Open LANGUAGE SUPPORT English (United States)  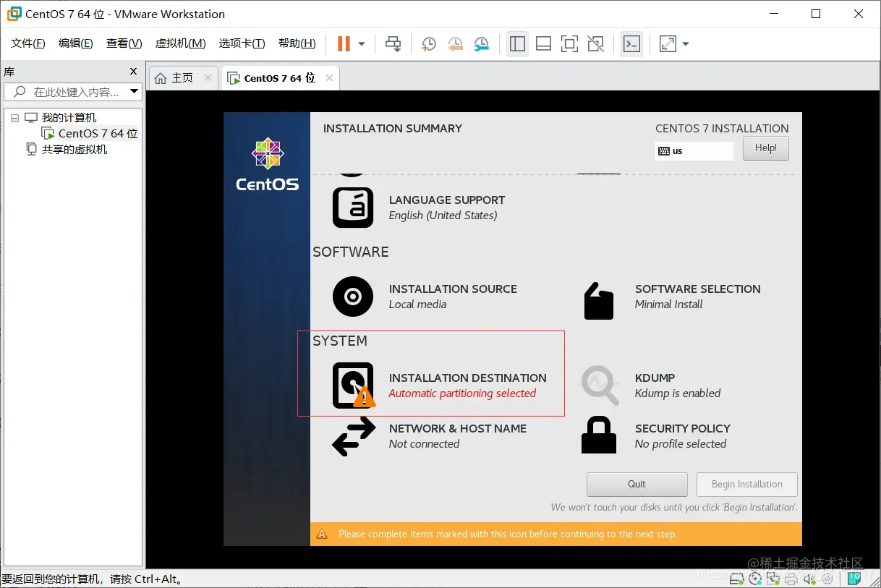pos(447,208)
